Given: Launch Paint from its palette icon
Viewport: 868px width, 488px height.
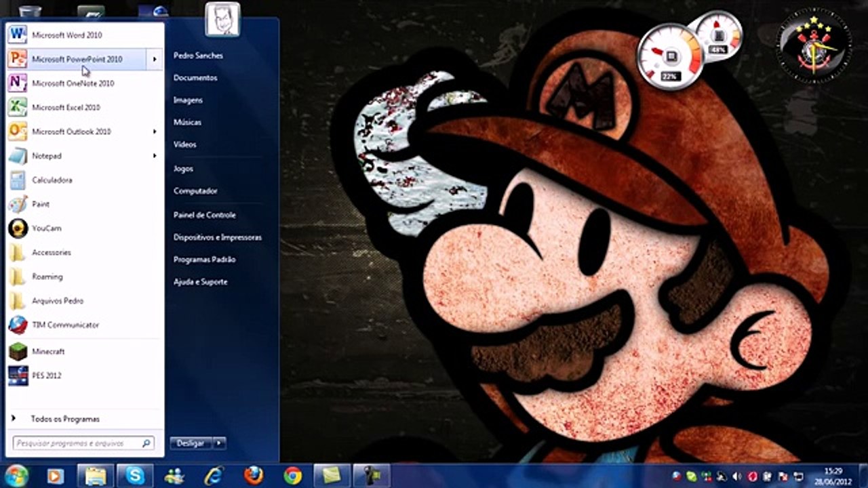Looking at the screenshot, I should pyautogui.click(x=18, y=204).
